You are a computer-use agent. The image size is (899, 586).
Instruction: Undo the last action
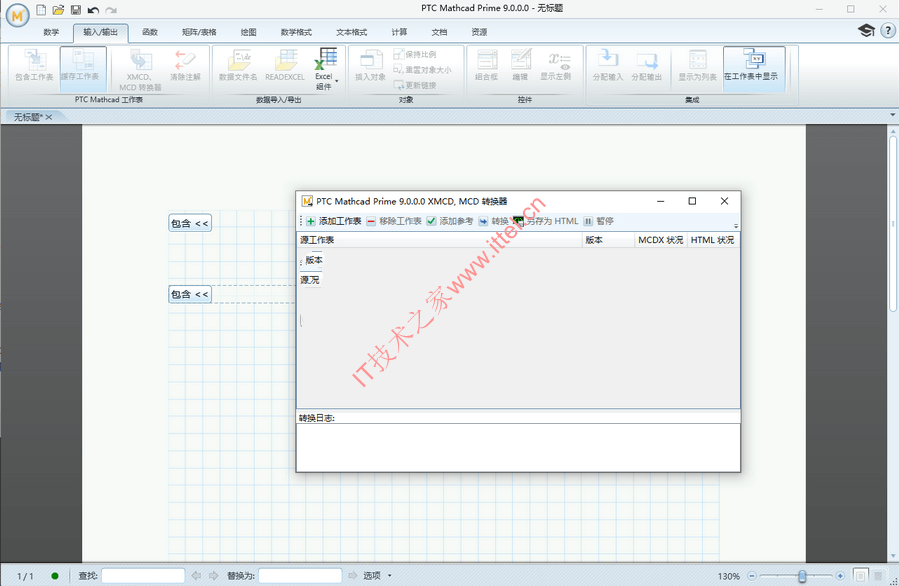(x=93, y=10)
